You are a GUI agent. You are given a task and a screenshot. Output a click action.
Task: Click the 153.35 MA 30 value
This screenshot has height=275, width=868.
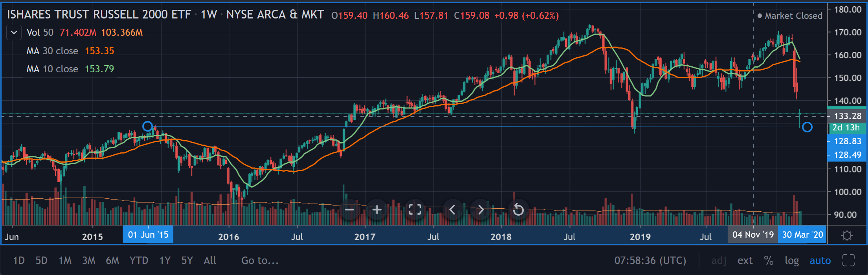coord(99,51)
